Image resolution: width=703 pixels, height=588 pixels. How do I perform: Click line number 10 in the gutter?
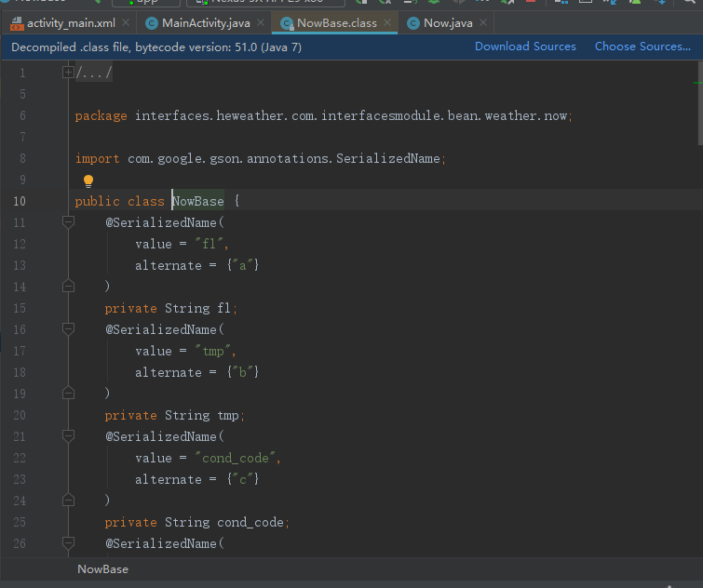20,202
